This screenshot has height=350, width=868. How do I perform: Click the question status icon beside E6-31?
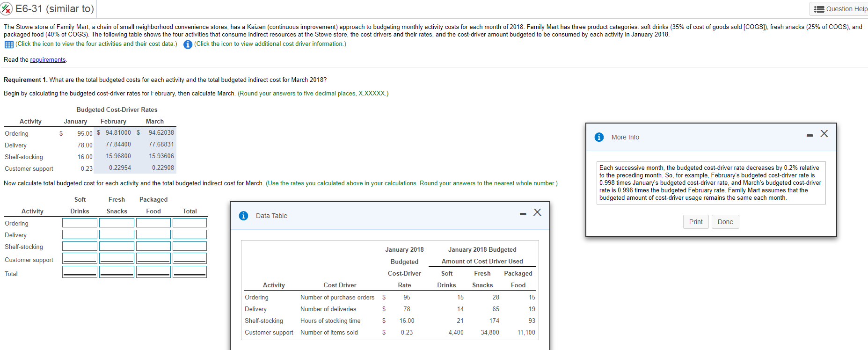click(x=7, y=8)
